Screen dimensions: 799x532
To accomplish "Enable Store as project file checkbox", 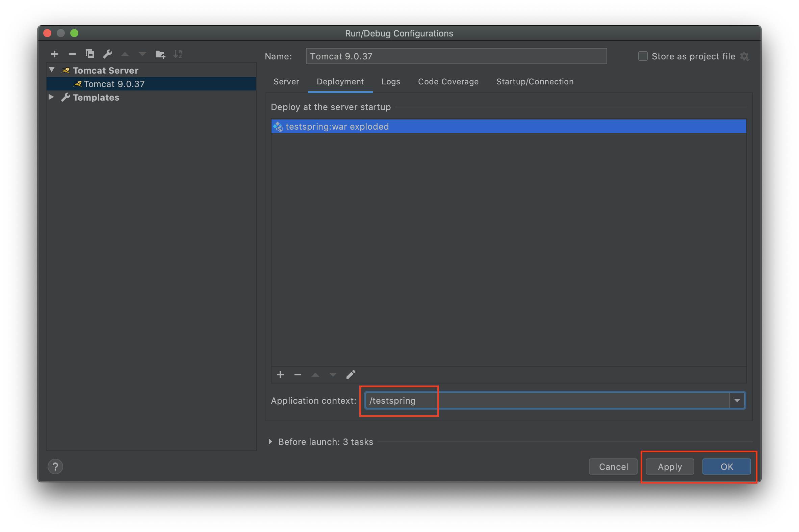I will pyautogui.click(x=643, y=56).
